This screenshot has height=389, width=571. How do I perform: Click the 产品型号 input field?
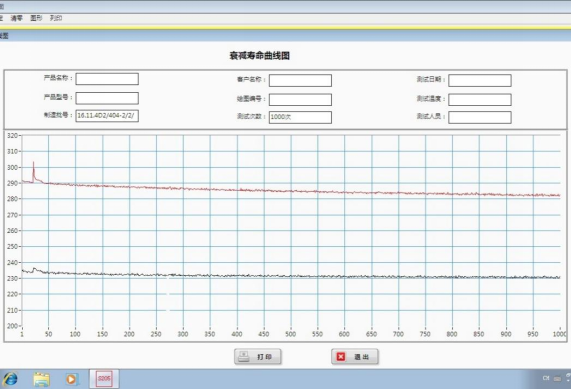[x=107, y=98]
